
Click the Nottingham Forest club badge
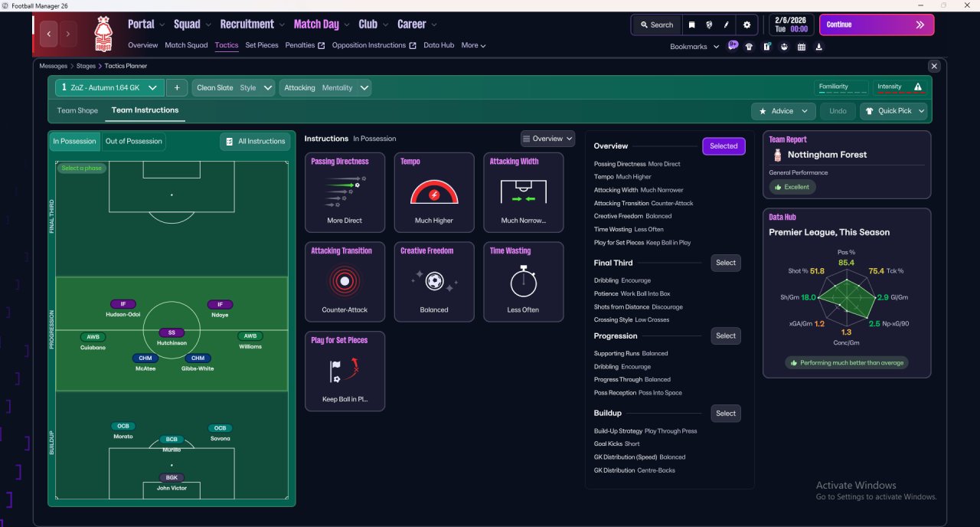point(102,34)
